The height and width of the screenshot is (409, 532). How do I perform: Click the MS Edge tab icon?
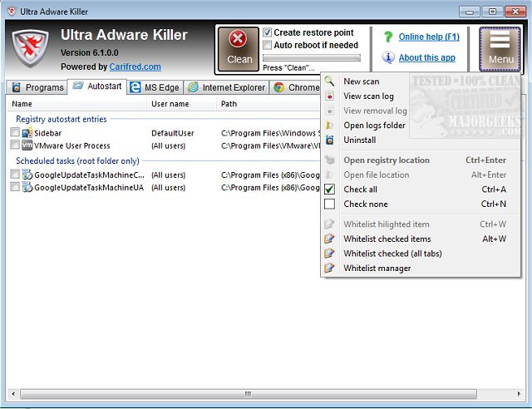pos(135,87)
